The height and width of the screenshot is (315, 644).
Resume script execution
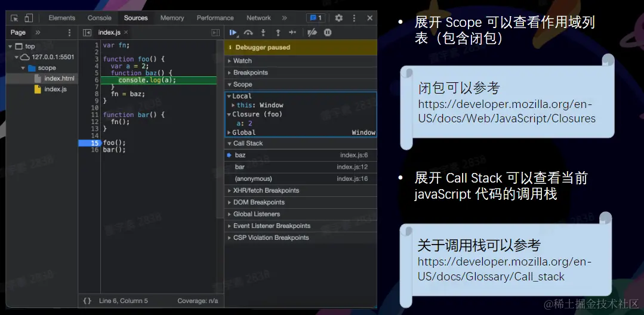coord(233,32)
